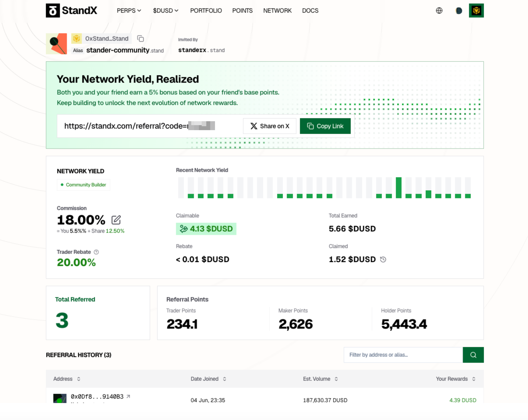528x420 pixels.
Task: Open the POINTS menu item
Action: pyautogui.click(x=242, y=10)
